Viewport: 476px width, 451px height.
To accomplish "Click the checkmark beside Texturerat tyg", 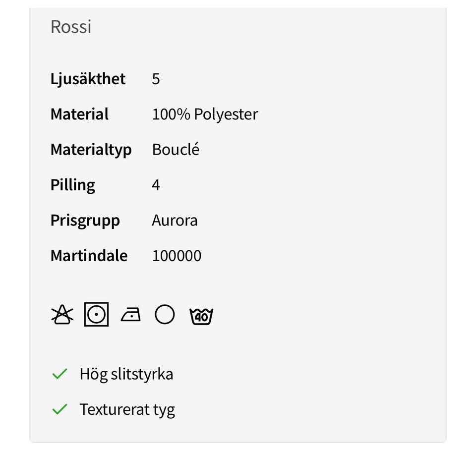I will [59, 409].
